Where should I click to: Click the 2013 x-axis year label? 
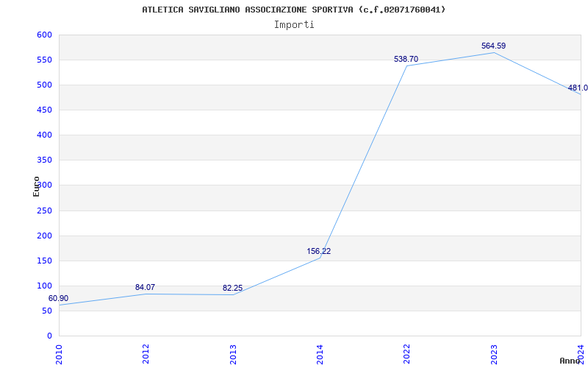pyautogui.click(x=233, y=354)
